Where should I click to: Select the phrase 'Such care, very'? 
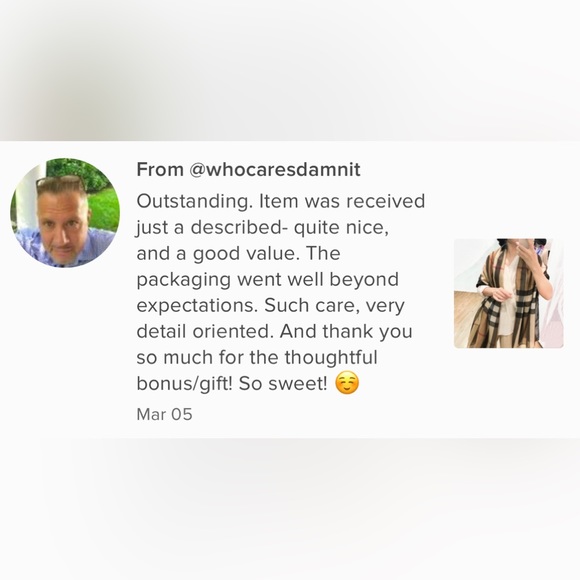click(x=334, y=306)
